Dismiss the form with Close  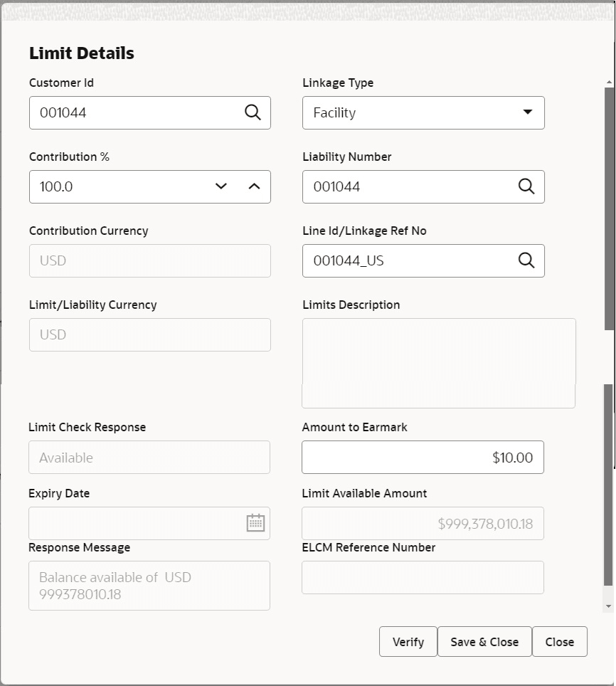[x=560, y=641]
